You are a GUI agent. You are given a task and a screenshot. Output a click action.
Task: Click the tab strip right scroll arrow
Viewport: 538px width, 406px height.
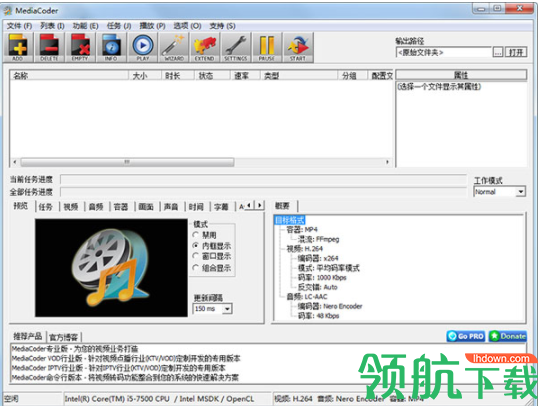(x=259, y=205)
